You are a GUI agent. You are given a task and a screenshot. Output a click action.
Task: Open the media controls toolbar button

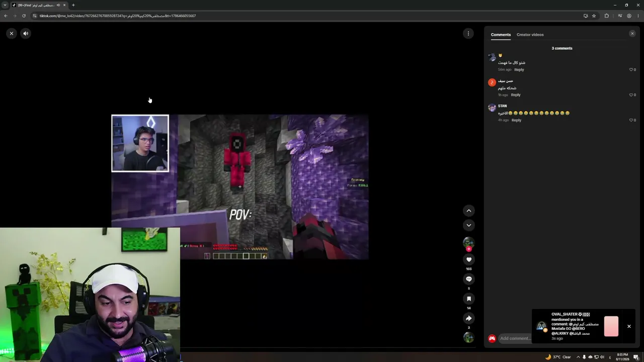pyautogui.click(x=620, y=16)
